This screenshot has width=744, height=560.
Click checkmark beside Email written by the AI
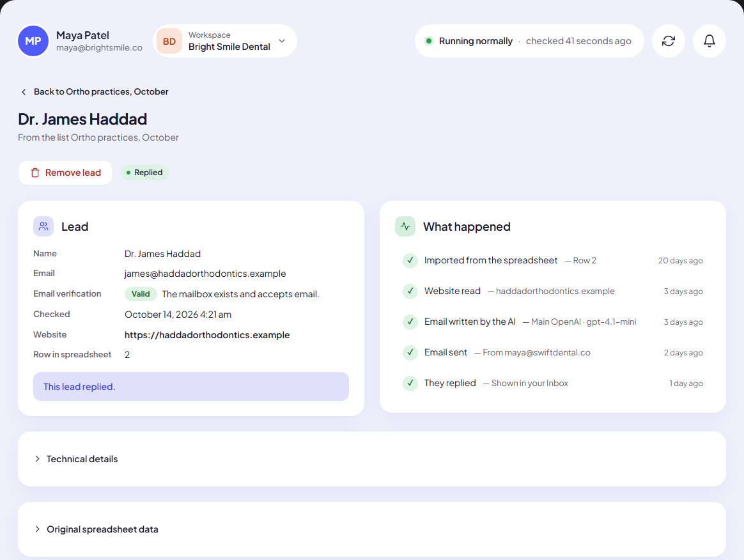[410, 322]
